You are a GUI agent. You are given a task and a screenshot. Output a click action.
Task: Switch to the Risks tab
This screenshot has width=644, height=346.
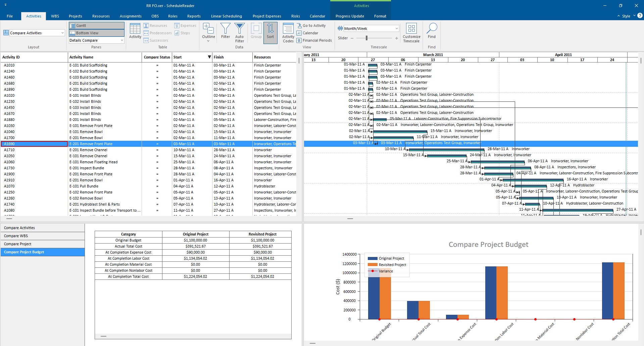(x=296, y=16)
